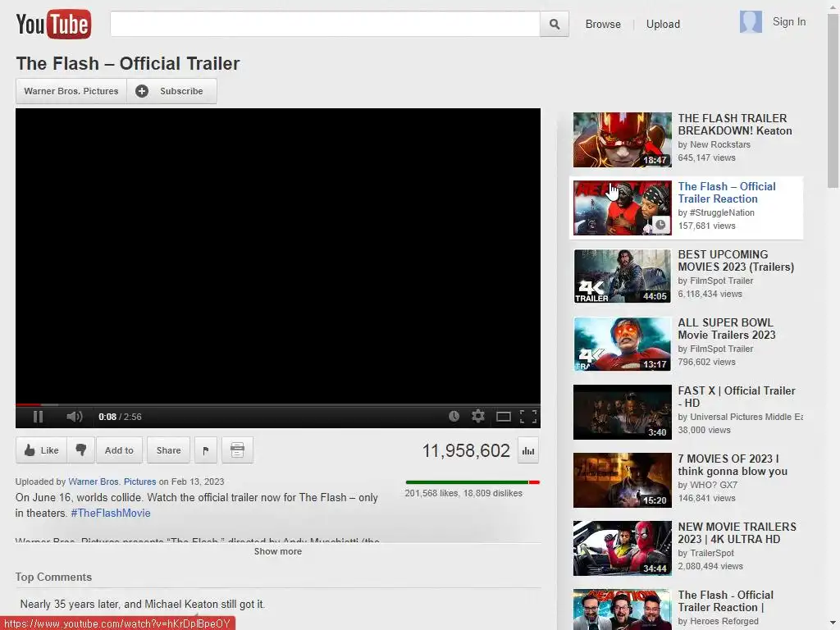Open FAST X Official Trailer thumbnail
The width and height of the screenshot is (840, 630).
point(622,412)
